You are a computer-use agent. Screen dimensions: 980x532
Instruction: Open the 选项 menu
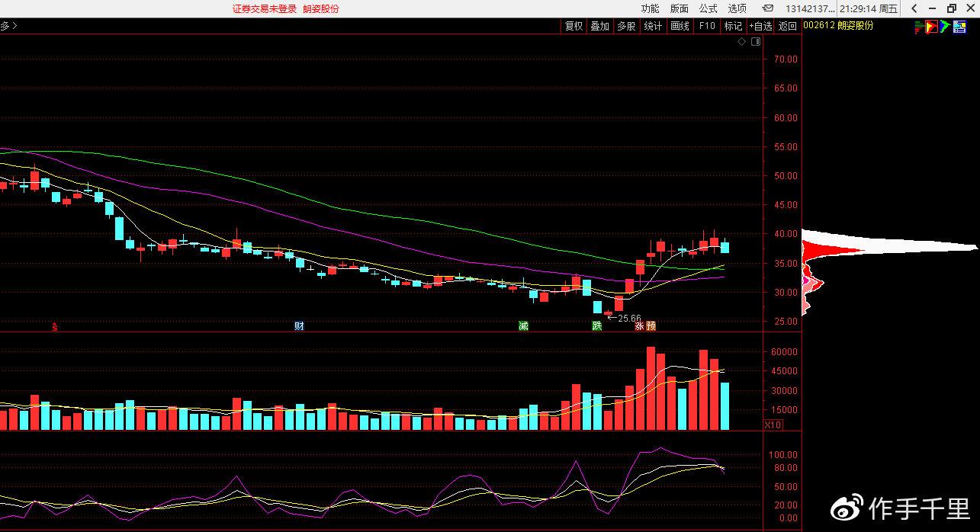737,8
